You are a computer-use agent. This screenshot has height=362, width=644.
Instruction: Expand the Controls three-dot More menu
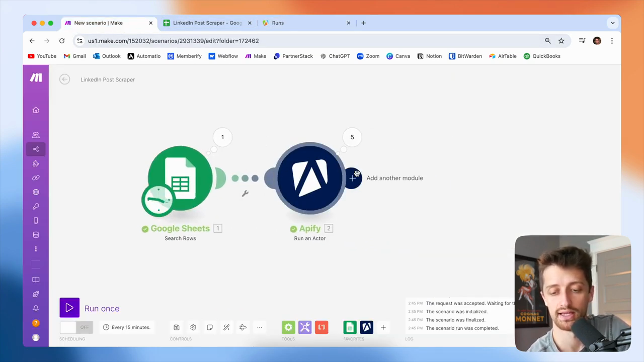pyautogui.click(x=260, y=327)
